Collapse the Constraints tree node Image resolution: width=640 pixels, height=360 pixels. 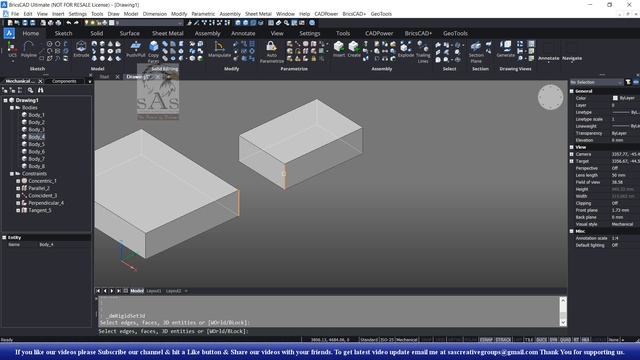[x=12, y=173]
